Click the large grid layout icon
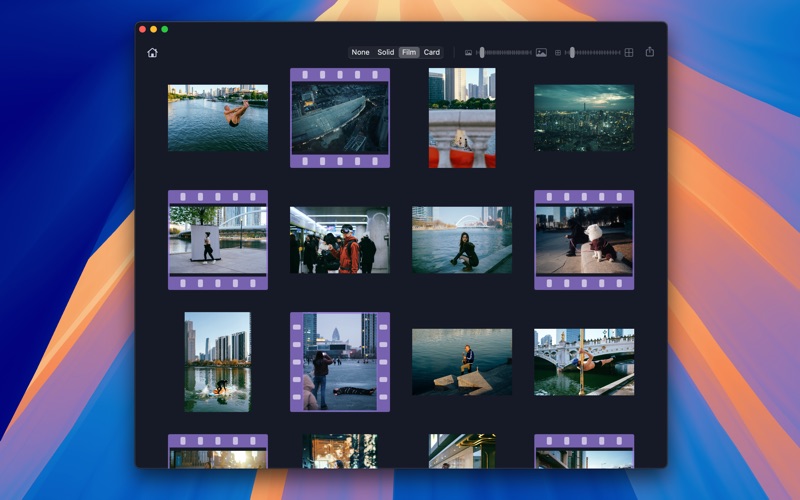 point(629,53)
